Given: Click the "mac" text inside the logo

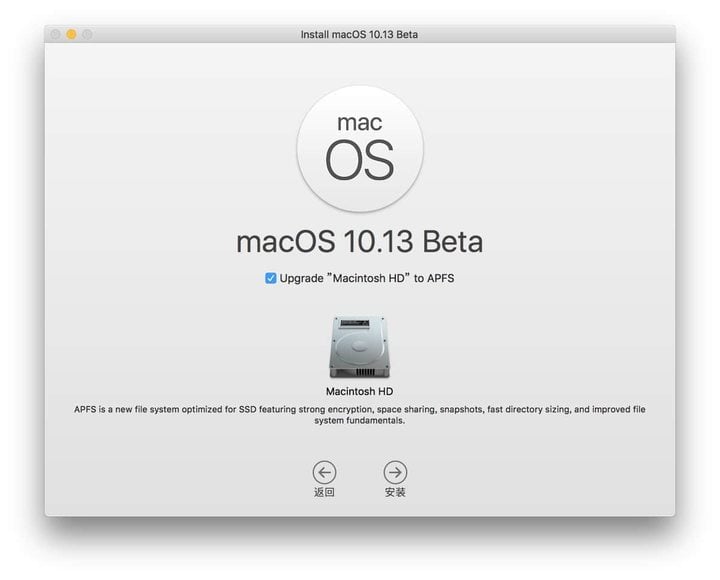Looking at the screenshot, I should 360,123.
